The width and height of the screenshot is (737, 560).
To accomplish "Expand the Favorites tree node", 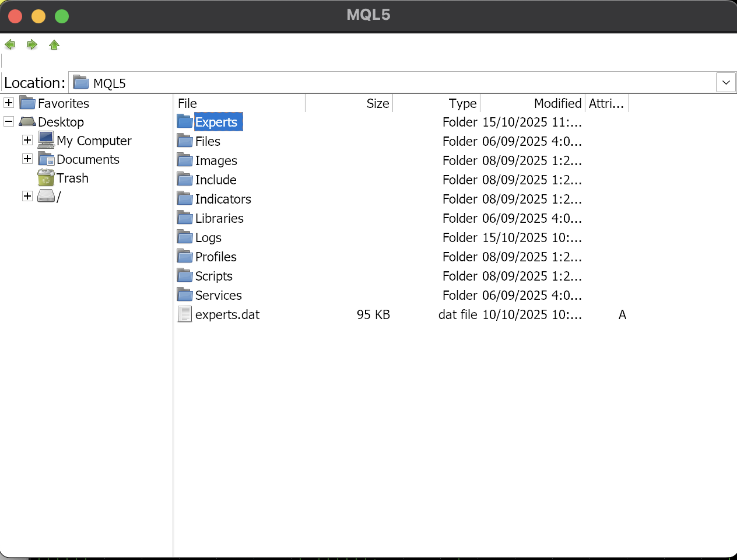I will click(9, 103).
